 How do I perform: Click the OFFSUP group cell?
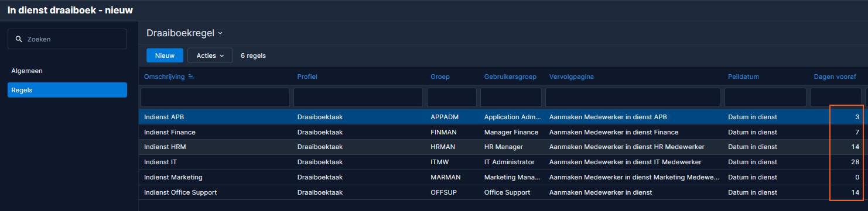(443, 193)
